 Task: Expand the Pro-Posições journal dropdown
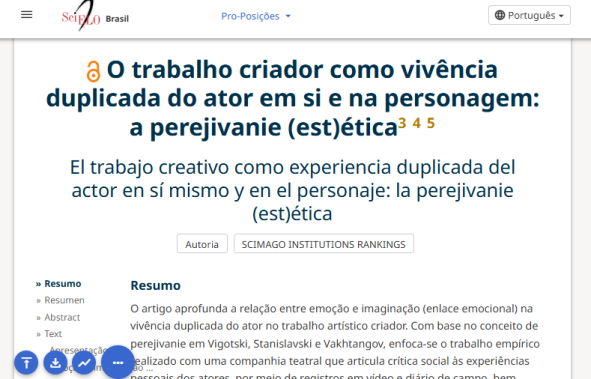pos(256,16)
